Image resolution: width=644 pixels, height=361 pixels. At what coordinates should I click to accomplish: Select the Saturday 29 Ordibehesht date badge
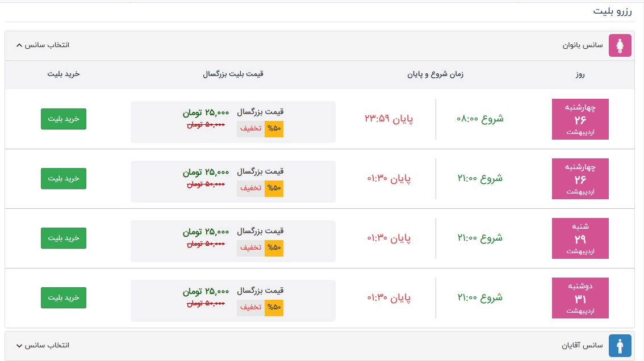(580, 238)
